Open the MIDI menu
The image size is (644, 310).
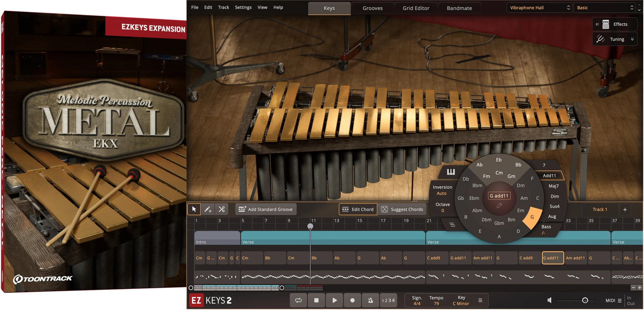[614, 300]
